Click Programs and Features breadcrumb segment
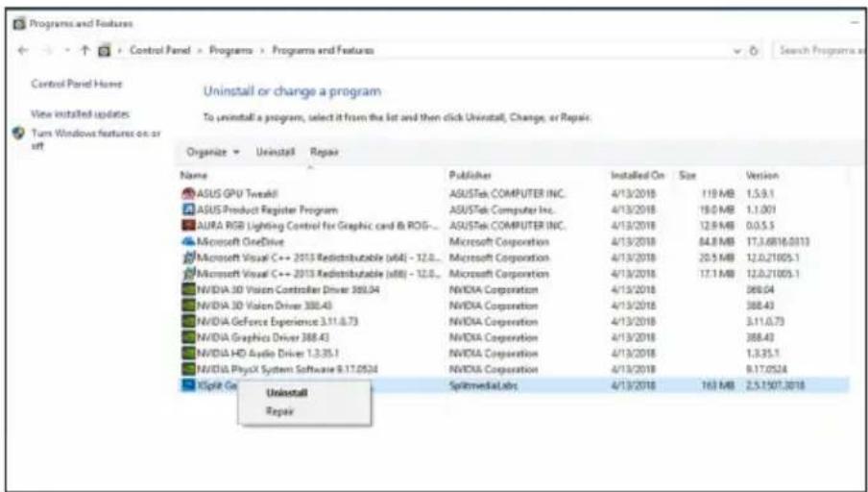This screenshot has height=492, width=868. (323, 50)
